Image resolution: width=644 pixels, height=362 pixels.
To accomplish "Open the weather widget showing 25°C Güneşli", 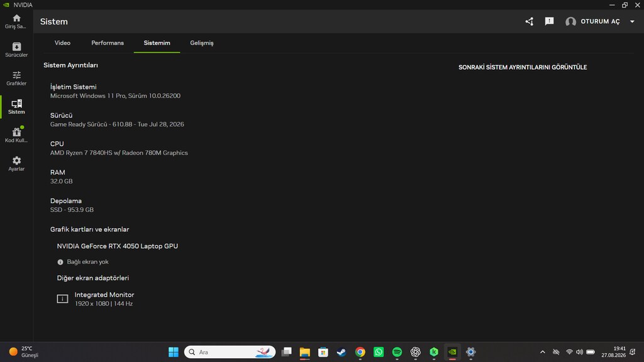I will pos(24,352).
